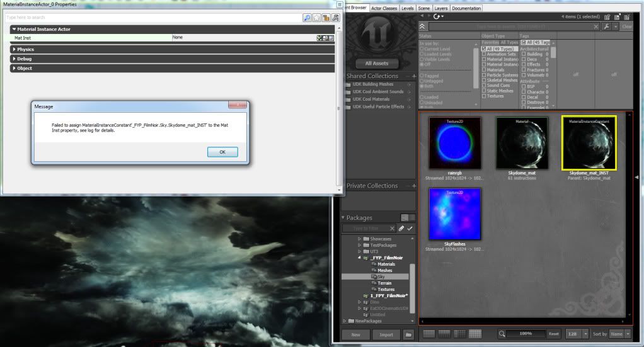Clear the package filter field with X
The image size is (644, 347).
point(392,229)
